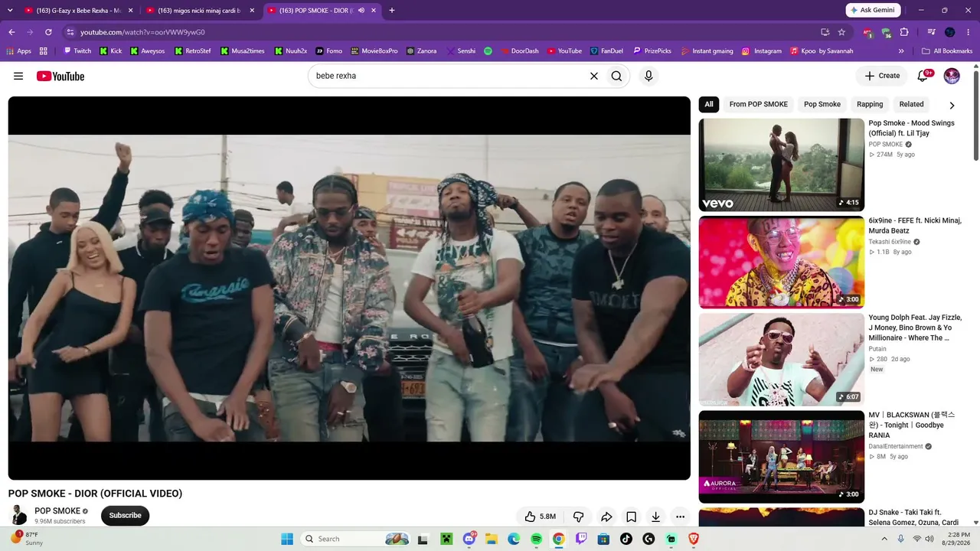
Task: Switch to the G-Eazy x Bebe Rexha tab
Action: click(x=78, y=11)
